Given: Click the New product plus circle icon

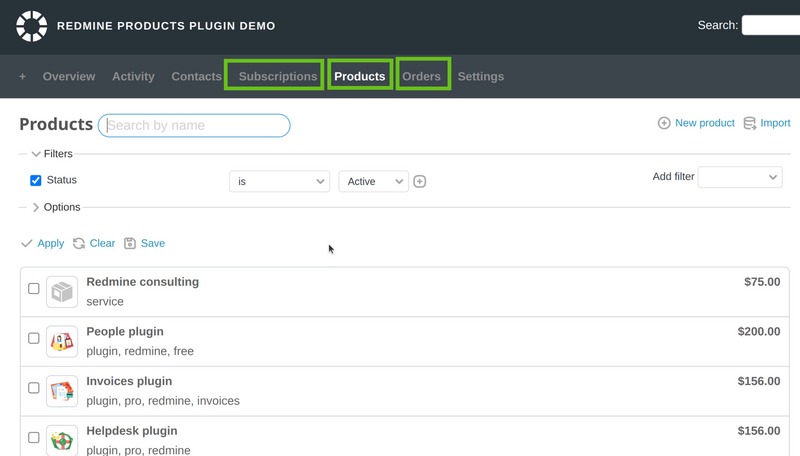Looking at the screenshot, I should [664, 123].
